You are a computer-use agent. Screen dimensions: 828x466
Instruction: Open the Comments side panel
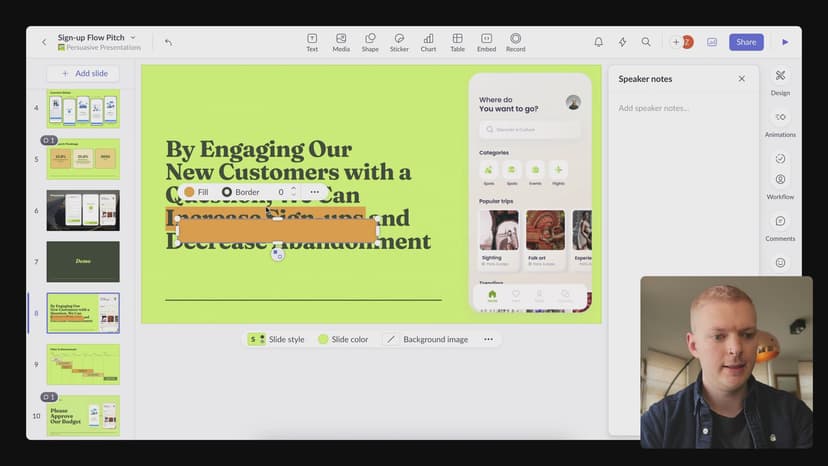(x=780, y=227)
